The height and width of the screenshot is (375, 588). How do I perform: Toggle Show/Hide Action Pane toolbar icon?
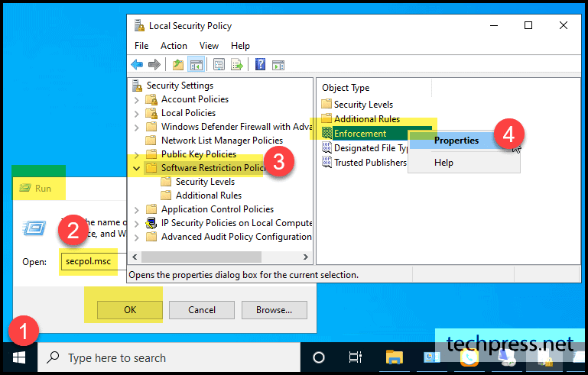tap(278, 65)
